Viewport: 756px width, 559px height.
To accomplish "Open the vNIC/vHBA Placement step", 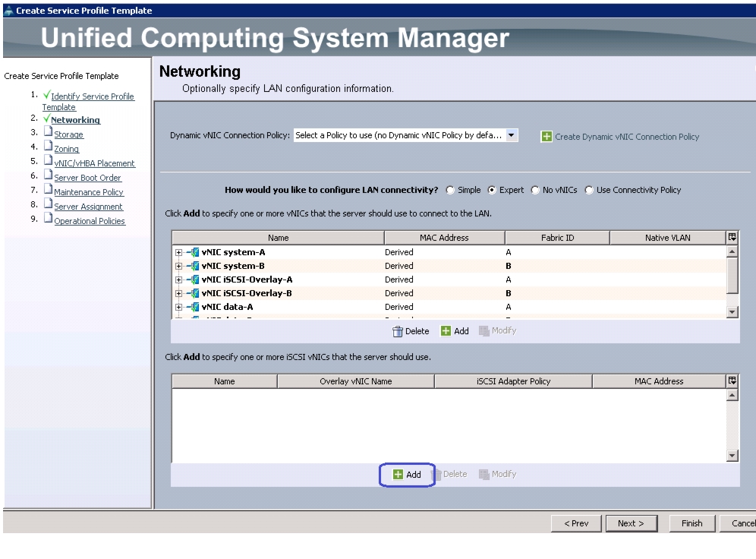I will click(94, 163).
